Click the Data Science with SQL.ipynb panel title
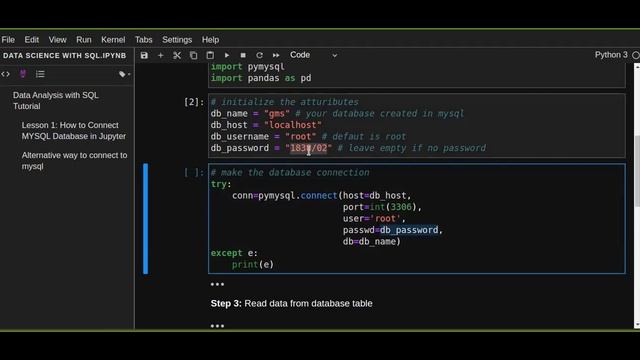Screen dimensions: 640x360 (64, 56)
